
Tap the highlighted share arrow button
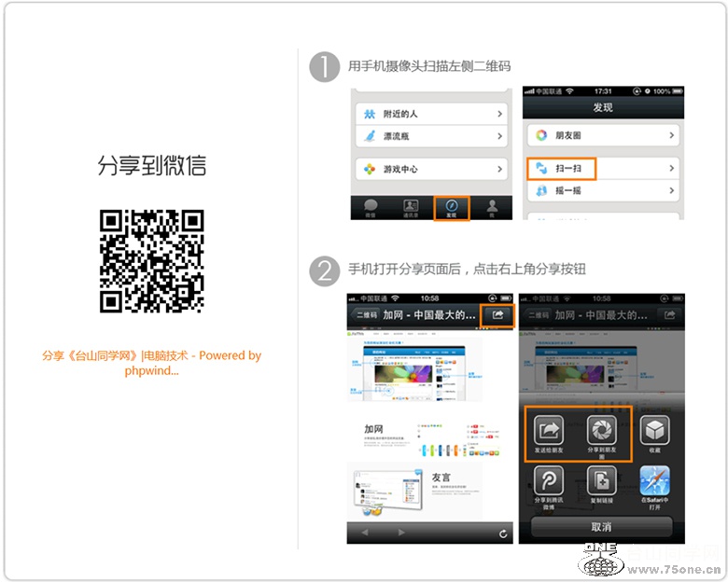(x=497, y=315)
